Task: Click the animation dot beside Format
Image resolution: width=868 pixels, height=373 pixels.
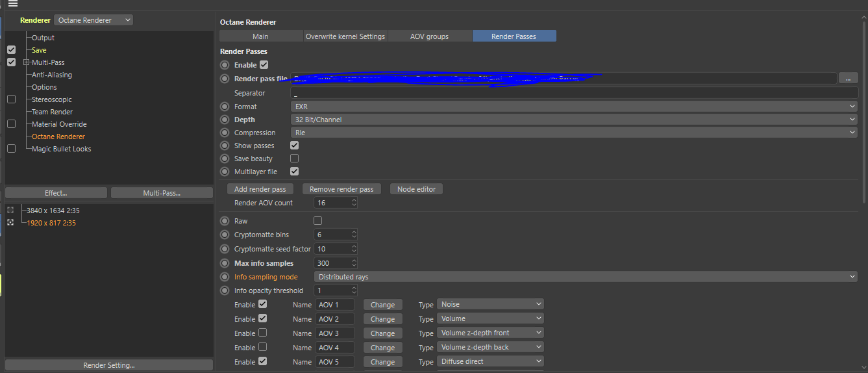Action: [225, 107]
